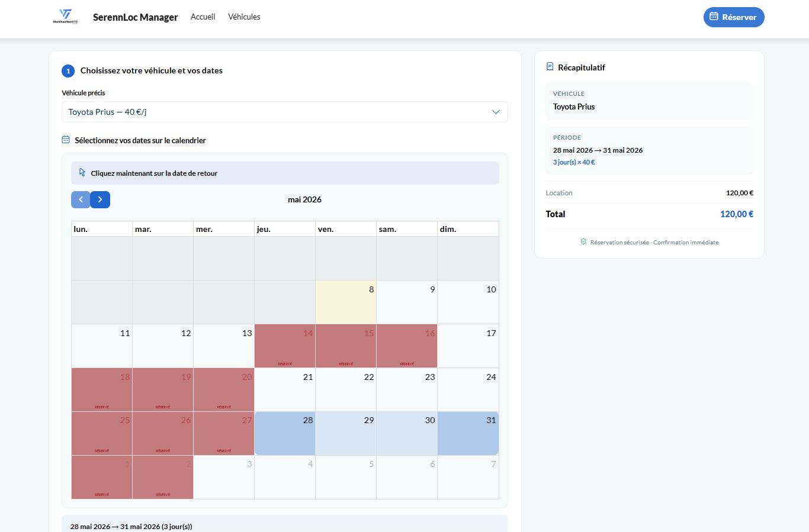Click the calendar icon beside date selection heading
The image size is (809, 532).
coord(66,140)
